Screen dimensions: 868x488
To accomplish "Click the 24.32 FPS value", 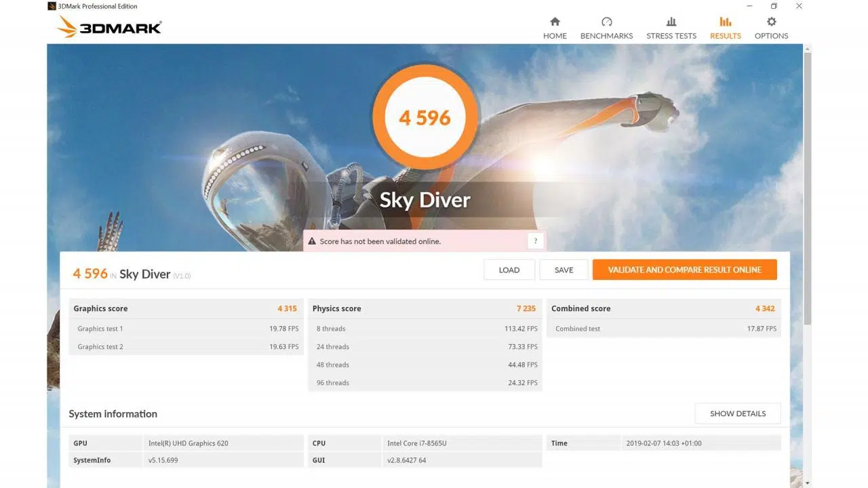I will click(523, 383).
